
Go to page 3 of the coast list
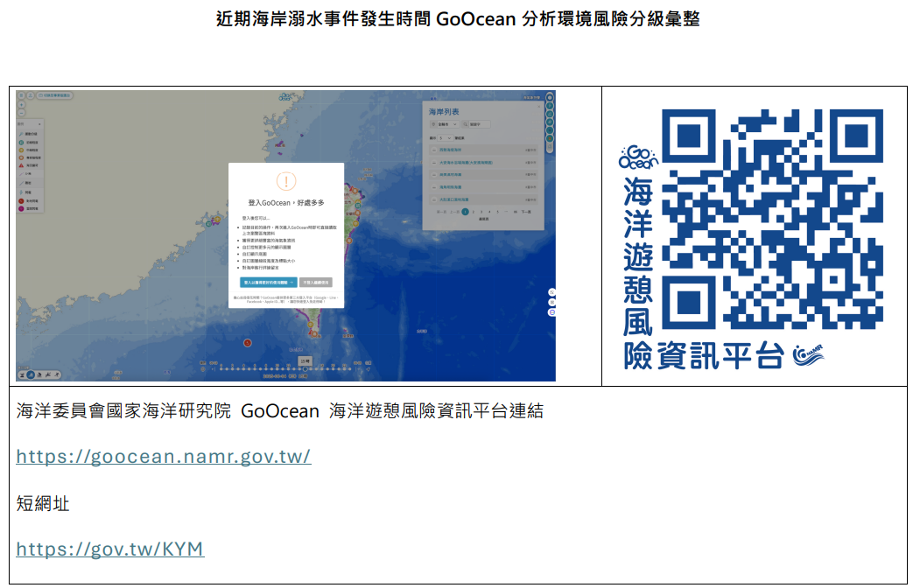(481, 212)
